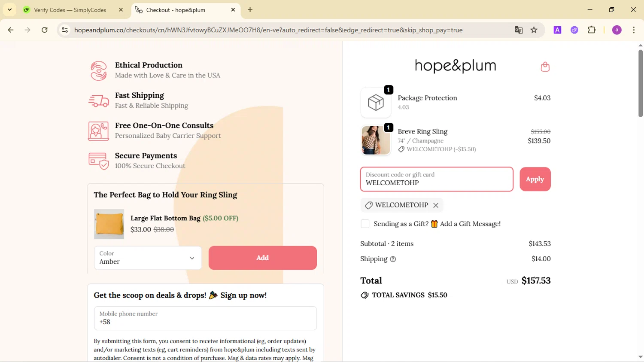Open the tab search dropdown arrow
This screenshot has height=362, width=644.
click(9, 10)
